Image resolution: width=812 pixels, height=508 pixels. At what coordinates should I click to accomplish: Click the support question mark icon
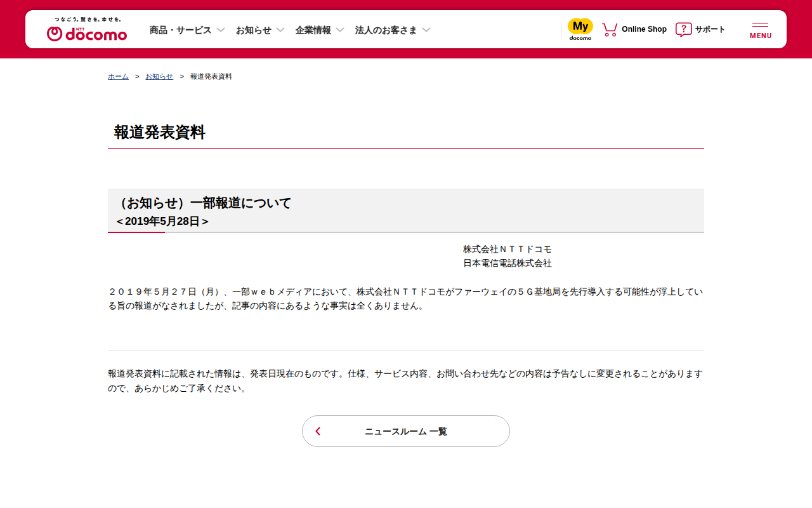point(684,29)
